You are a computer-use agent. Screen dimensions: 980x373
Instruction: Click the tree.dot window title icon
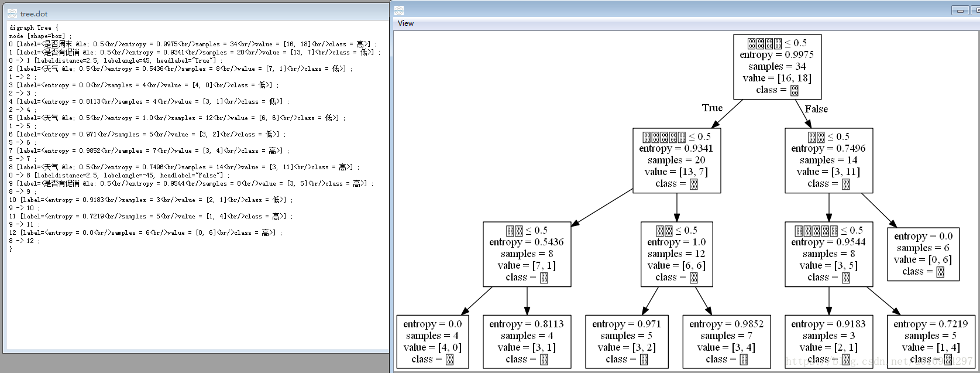pyautogui.click(x=12, y=13)
